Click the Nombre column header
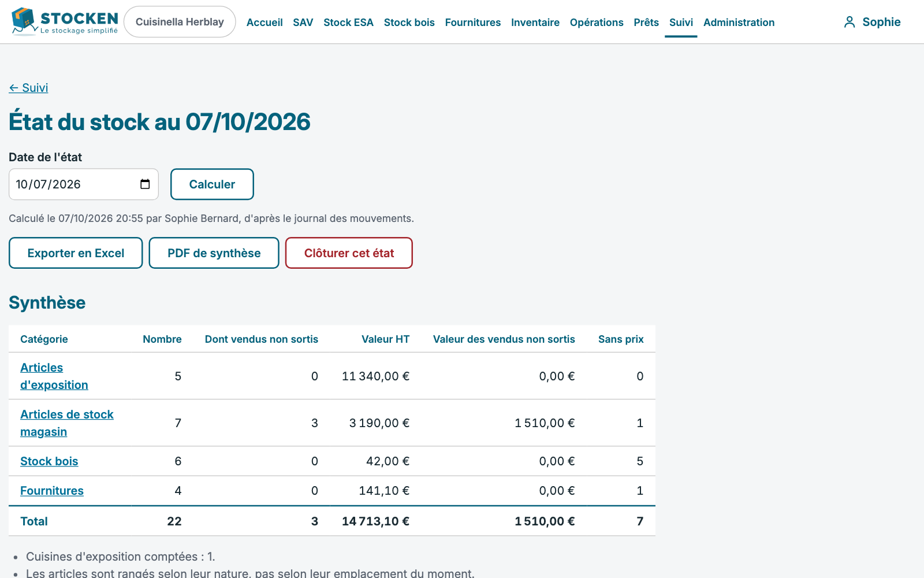 click(162, 339)
